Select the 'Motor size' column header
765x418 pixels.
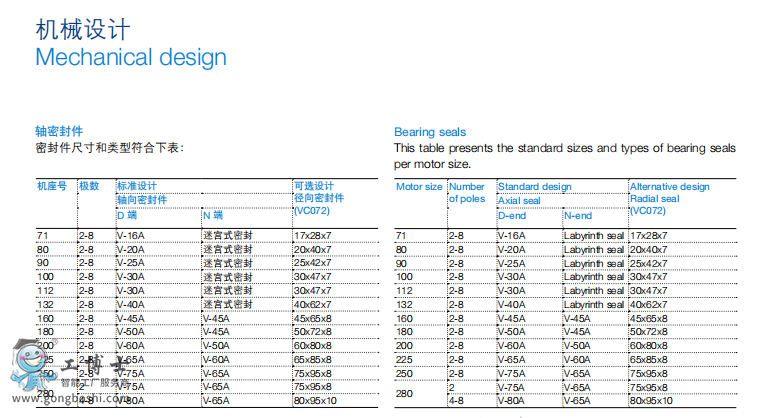coord(419,187)
